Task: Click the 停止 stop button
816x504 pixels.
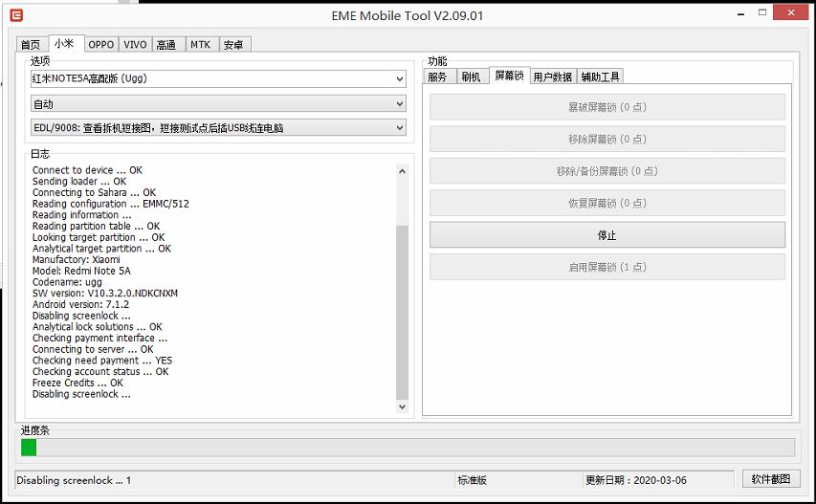Action: (607, 235)
